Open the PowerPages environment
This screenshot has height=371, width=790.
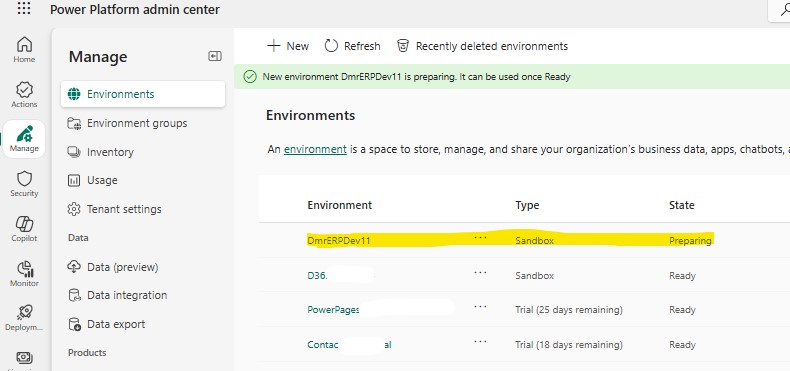click(333, 310)
